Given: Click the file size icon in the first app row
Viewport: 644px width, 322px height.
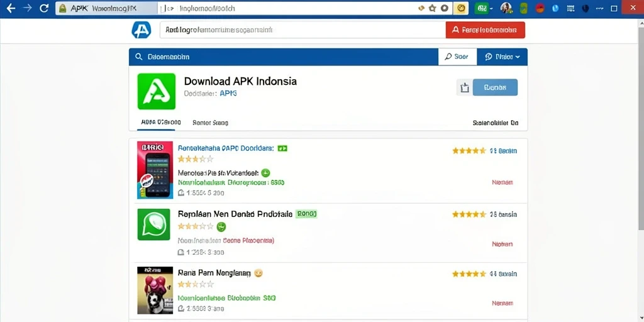Looking at the screenshot, I should (180, 193).
